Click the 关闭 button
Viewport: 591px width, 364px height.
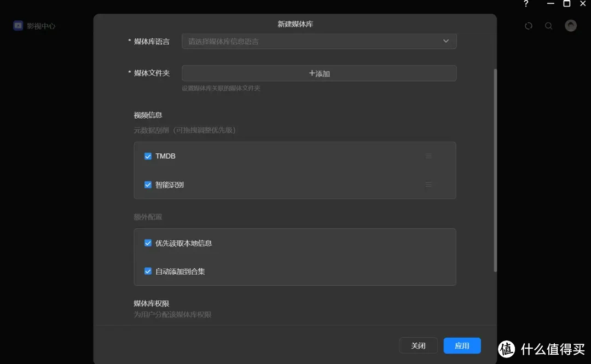click(418, 345)
